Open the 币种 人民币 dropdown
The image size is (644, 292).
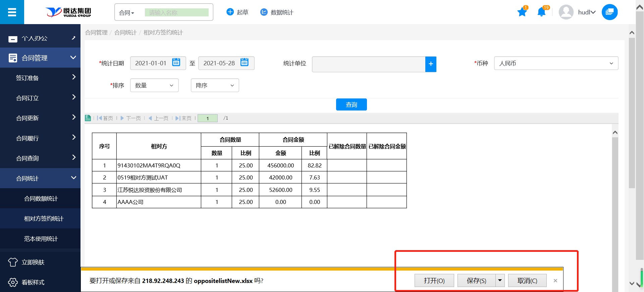tap(556, 63)
